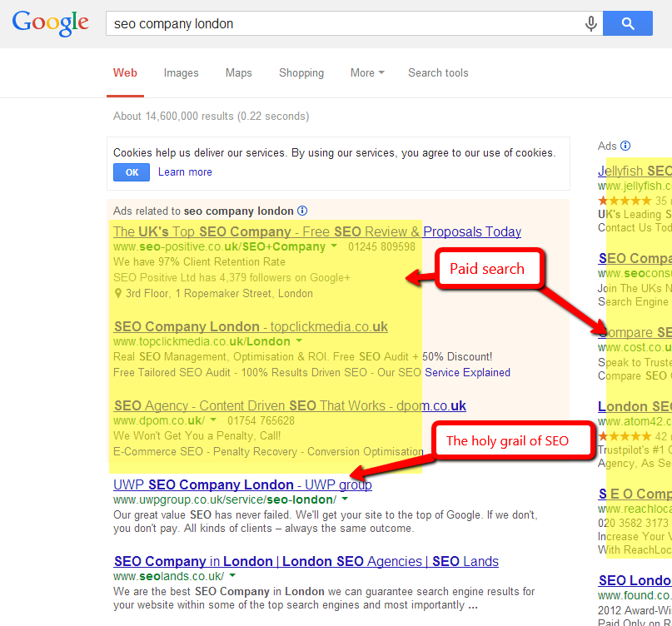Click the star rating under Jellyfish ad

coord(625,201)
